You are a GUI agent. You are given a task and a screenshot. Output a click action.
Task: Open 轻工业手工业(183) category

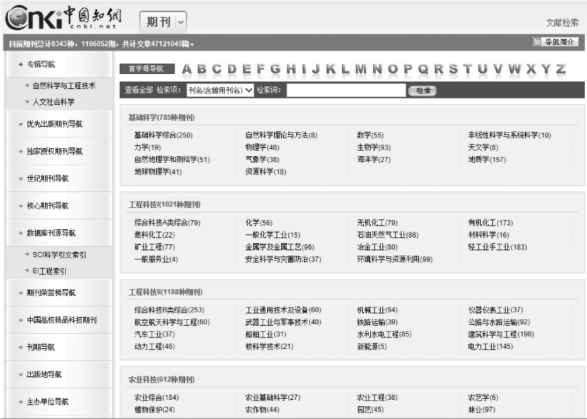click(x=497, y=247)
